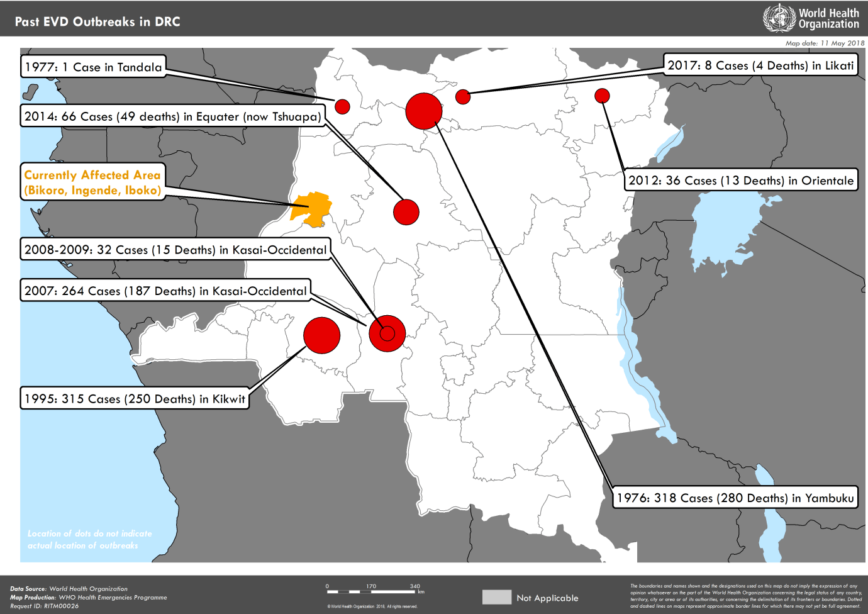
Task: Select the "Data Source: World Health Organization" line
Action: click(69, 589)
